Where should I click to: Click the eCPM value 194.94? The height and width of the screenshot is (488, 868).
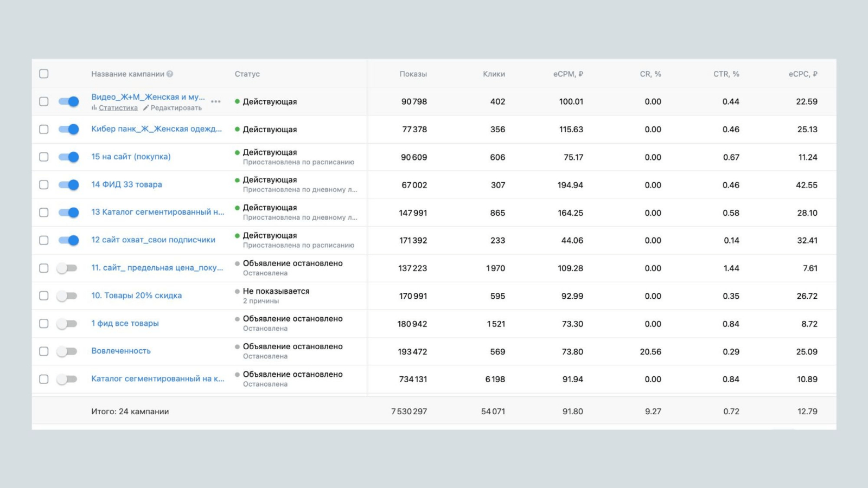[570, 185]
